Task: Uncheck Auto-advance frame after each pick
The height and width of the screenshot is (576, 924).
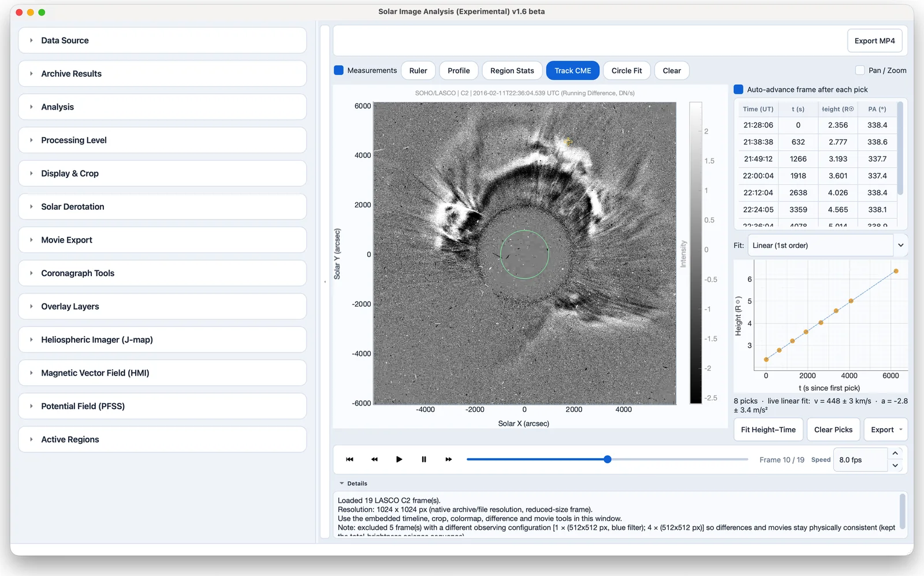Action: (x=738, y=90)
